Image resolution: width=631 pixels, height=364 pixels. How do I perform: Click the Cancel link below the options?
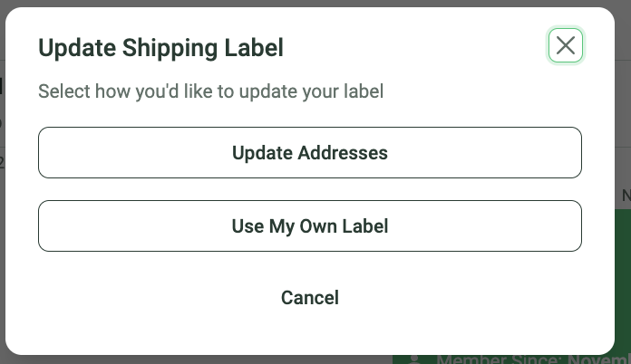310,298
